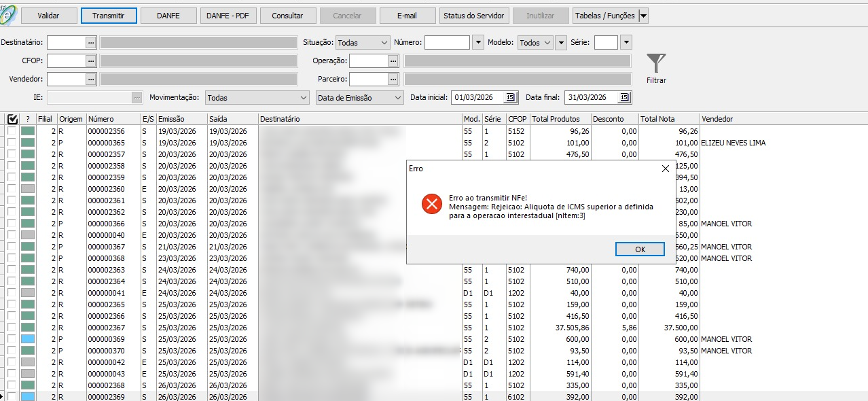Click the Destinatário lookup ellipsis button
This screenshot has width=868, height=401.
coord(91,42)
